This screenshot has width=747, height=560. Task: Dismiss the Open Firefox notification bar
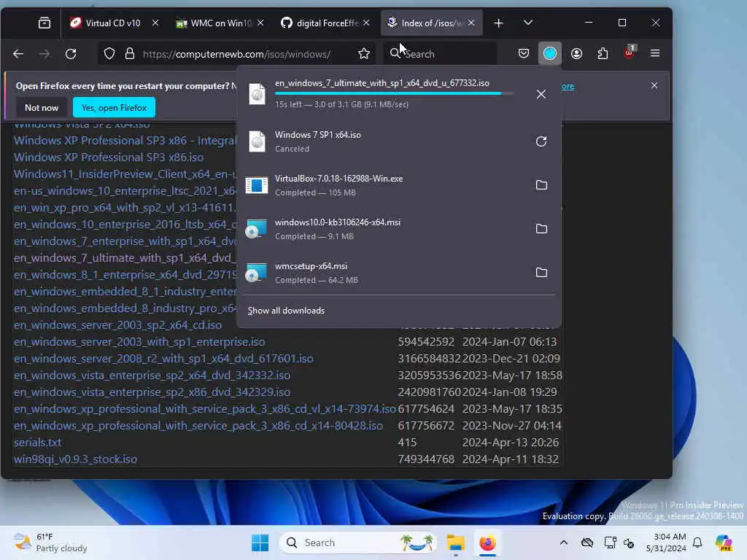coord(654,85)
